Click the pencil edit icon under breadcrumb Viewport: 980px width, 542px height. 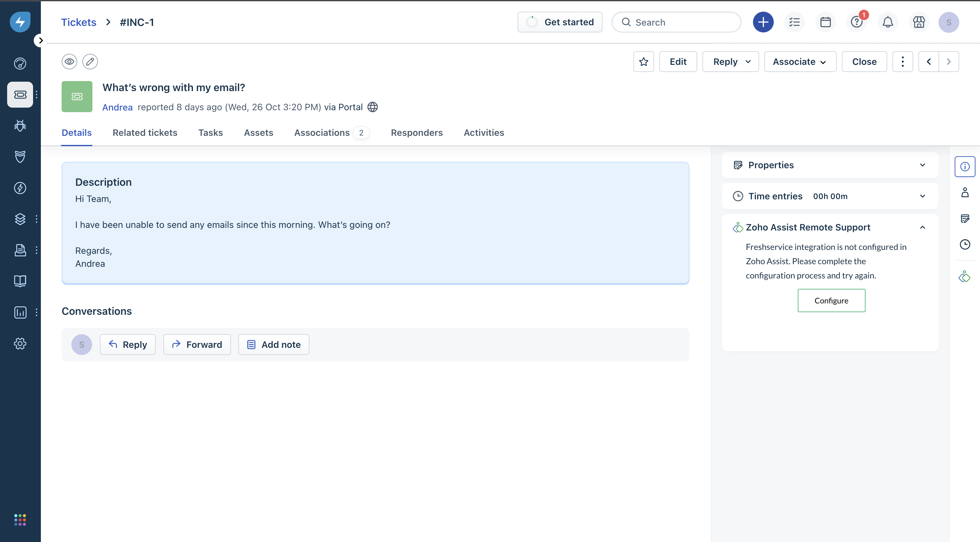[90, 62]
